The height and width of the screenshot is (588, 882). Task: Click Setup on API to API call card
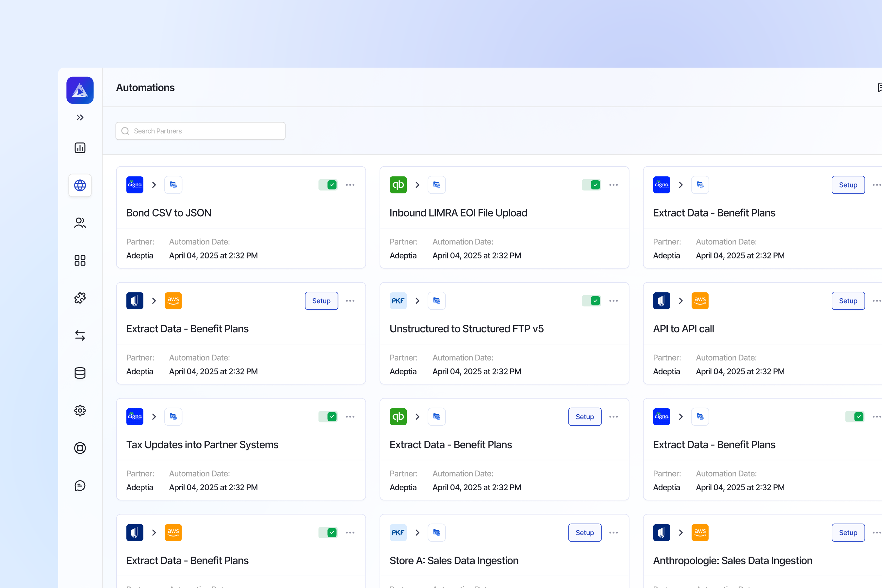coord(848,301)
